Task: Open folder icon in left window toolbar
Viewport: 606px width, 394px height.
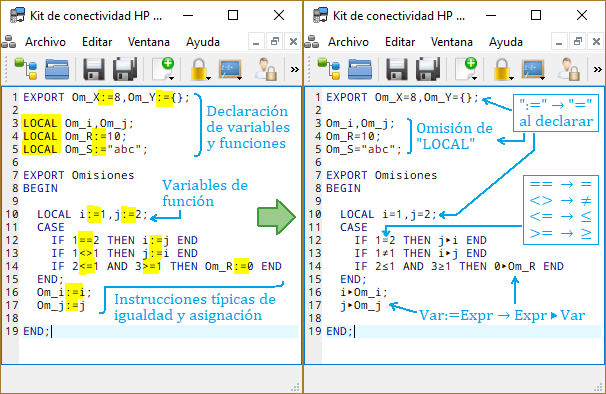Action: coord(57,69)
